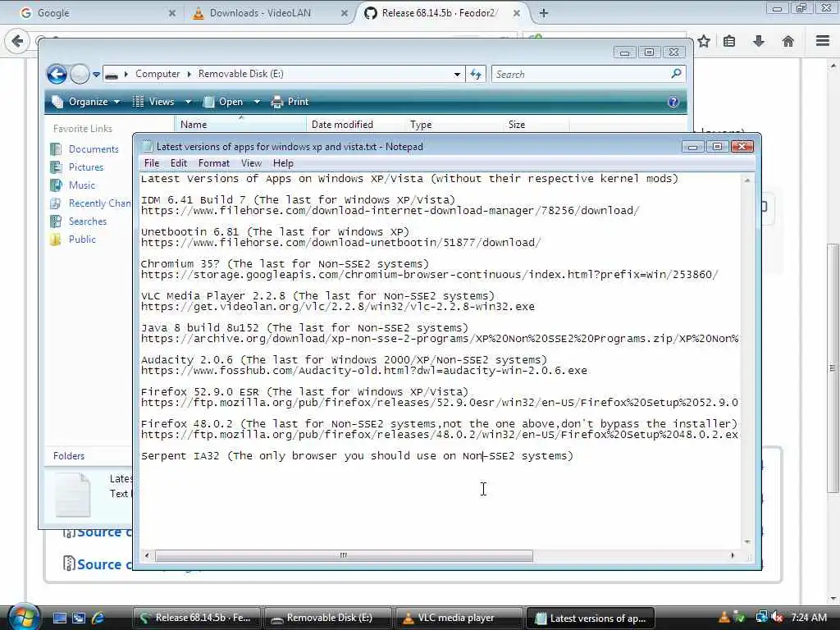
Task: Open Notepad File menu
Action: [152, 163]
